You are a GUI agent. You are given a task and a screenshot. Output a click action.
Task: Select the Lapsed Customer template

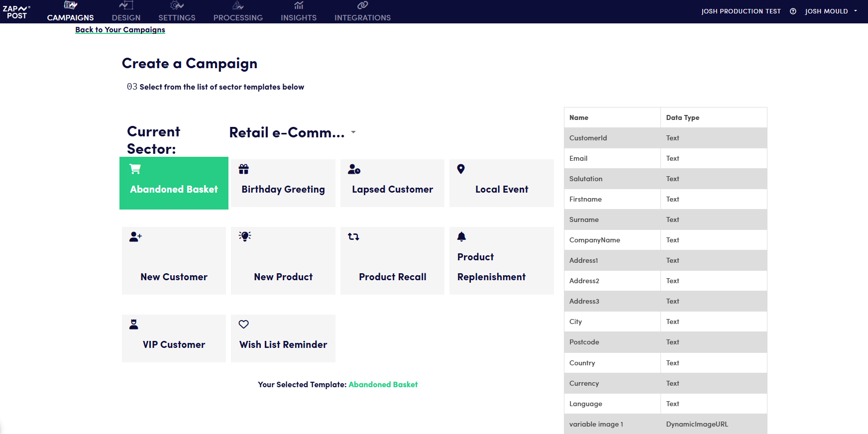point(392,183)
